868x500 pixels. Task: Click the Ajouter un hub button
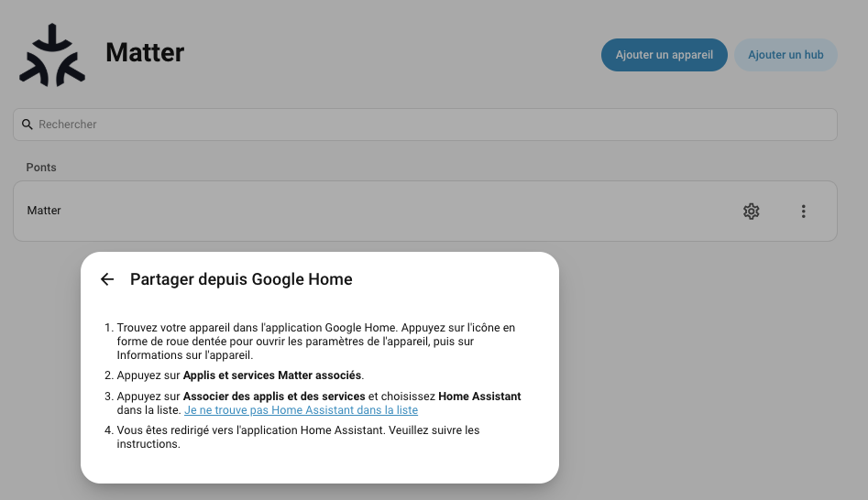pos(786,55)
